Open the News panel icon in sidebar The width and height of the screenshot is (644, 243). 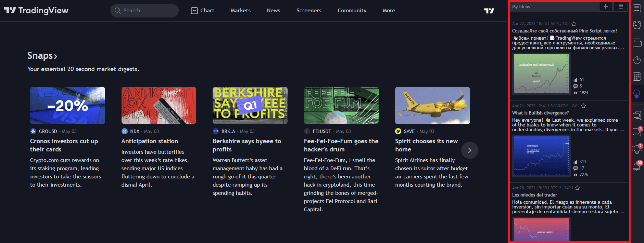point(637,42)
